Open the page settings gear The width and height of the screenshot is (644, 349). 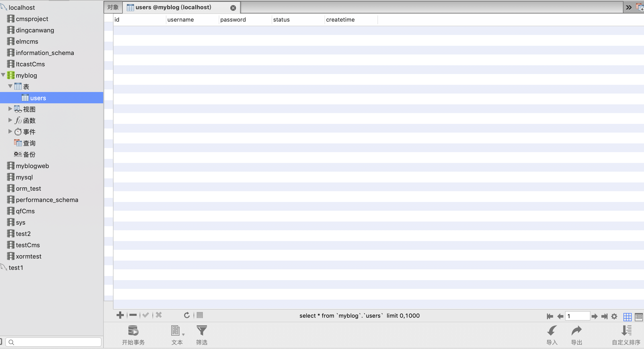click(x=614, y=316)
